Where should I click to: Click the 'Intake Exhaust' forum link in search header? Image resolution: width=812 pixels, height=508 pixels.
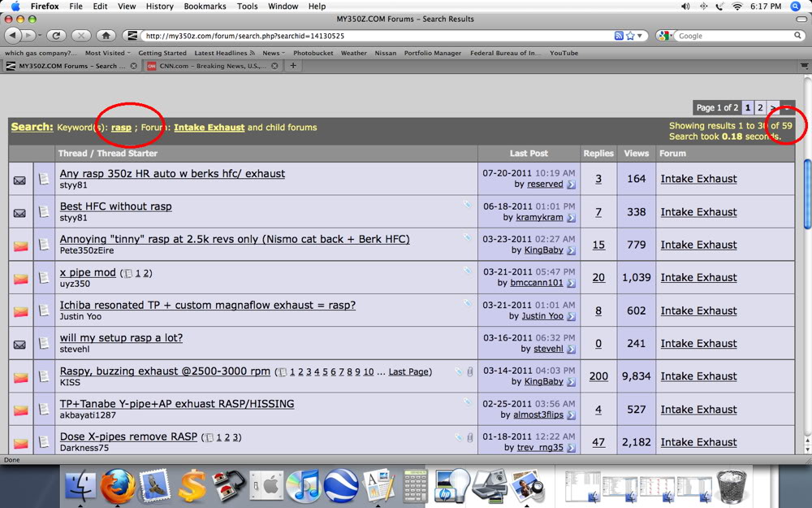pyautogui.click(x=209, y=127)
